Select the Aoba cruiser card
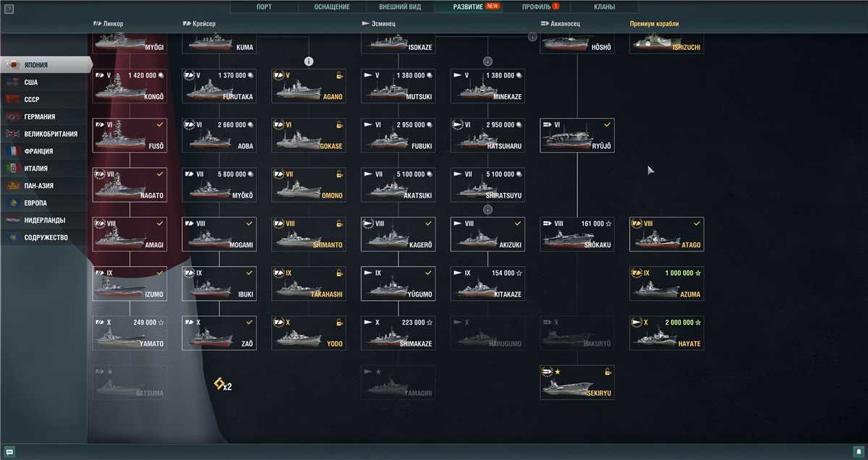This screenshot has width=868, height=460. [x=219, y=135]
